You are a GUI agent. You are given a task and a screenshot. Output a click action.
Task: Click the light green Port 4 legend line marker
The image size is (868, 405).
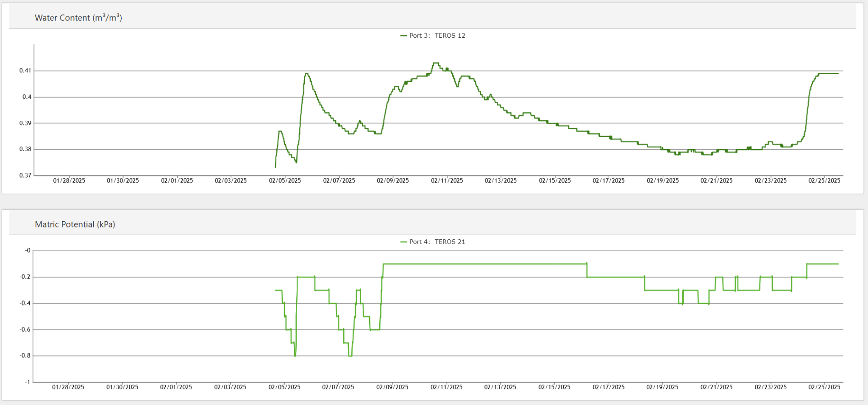[403, 242]
